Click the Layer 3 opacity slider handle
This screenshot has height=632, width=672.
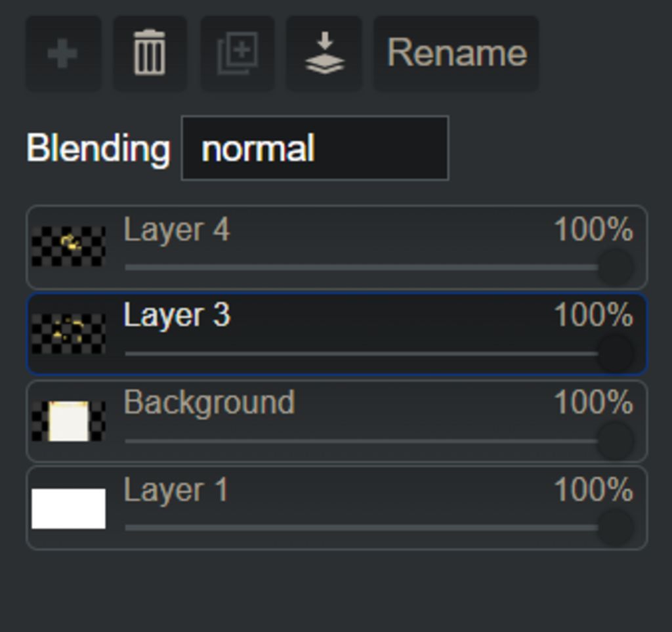coord(616,354)
